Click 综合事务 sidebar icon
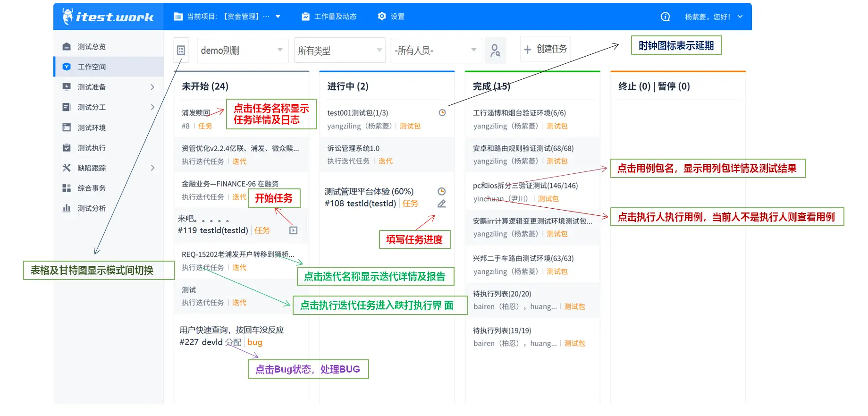This screenshot has width=868, height=416. 67,188
